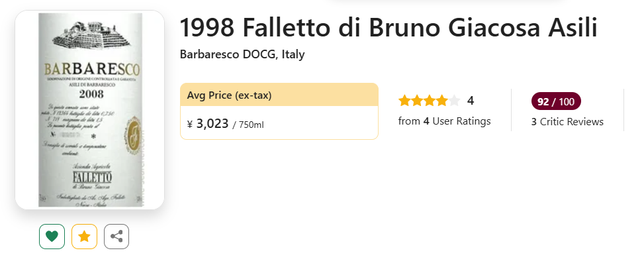Click the green heart favorite icon

(52, 237)
